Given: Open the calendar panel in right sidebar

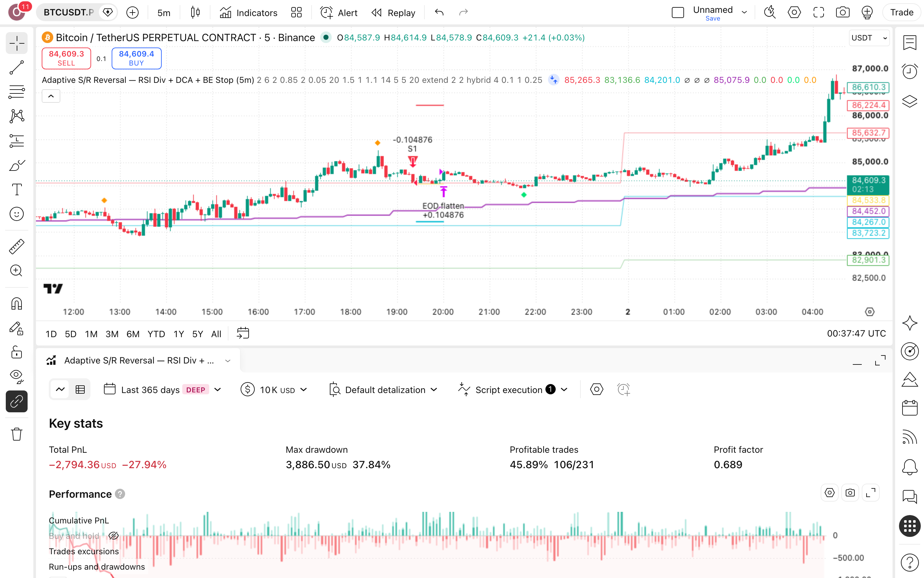Looking at the screenshot, I should pos(910,408).
